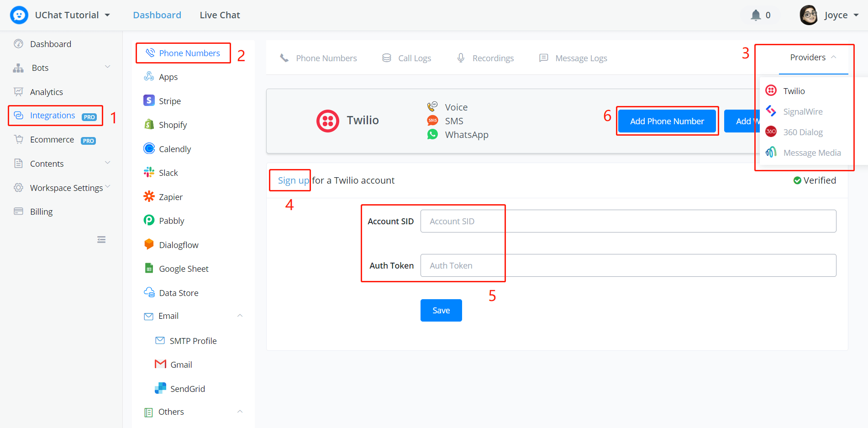
Task: Open Analytics in the sidebar
Action: pyautogui.click(x=46, y=92)
